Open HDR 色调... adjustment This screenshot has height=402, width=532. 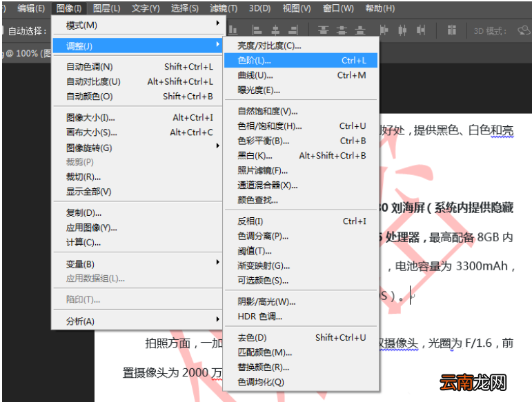click(x=301, y=316)
